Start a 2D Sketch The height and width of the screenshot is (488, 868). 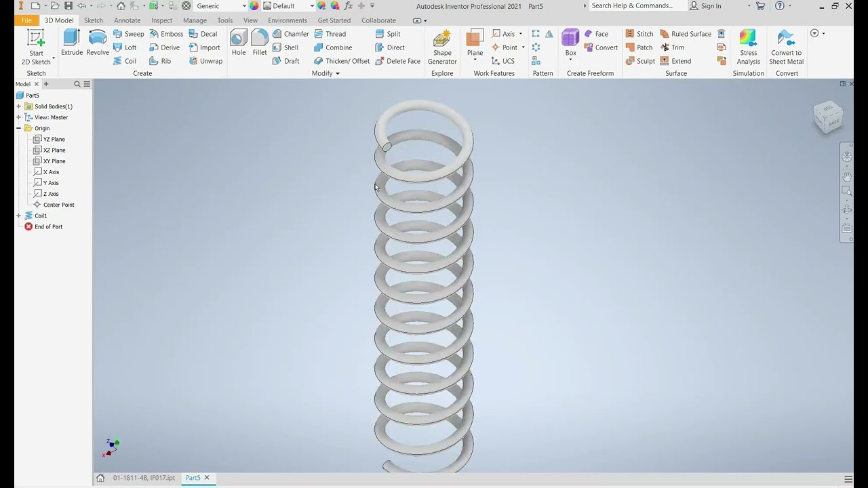click(36, 47)
